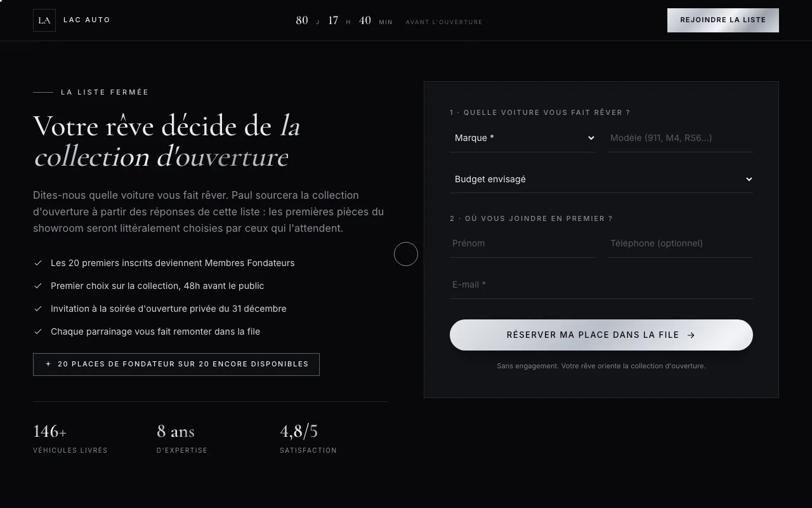This screenshot has width=812, height=508.
Task: Click the countdown hours value 17
Action: coord(333,20)
